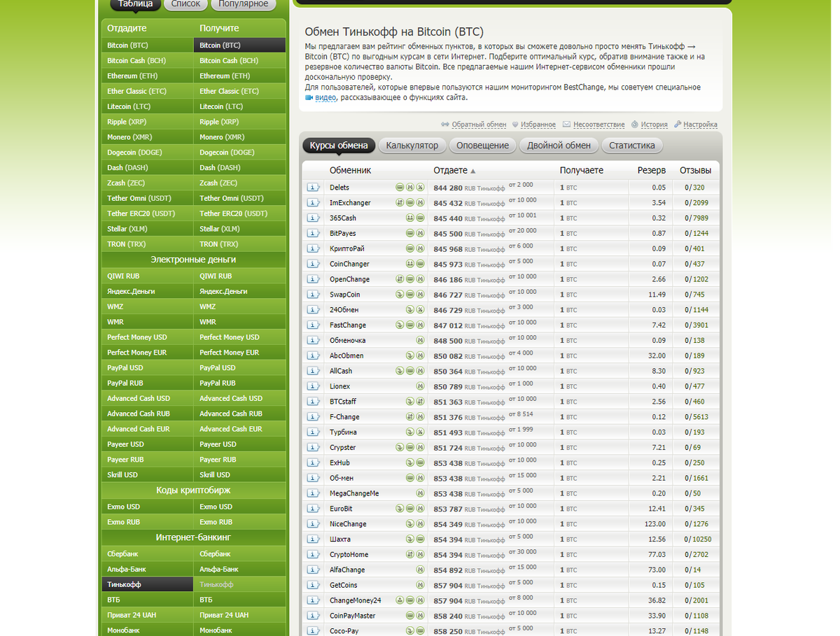Open the Несоответствие link

coord(598,125)
